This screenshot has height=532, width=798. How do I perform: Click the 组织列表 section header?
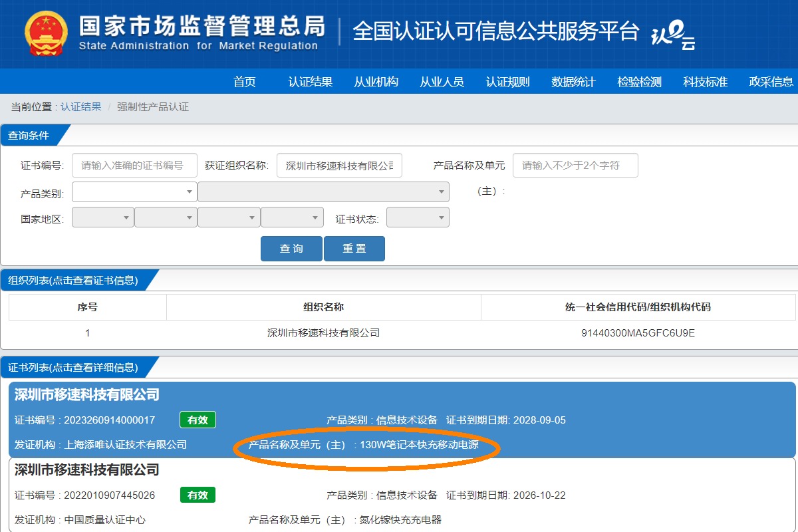click(73, 280)
